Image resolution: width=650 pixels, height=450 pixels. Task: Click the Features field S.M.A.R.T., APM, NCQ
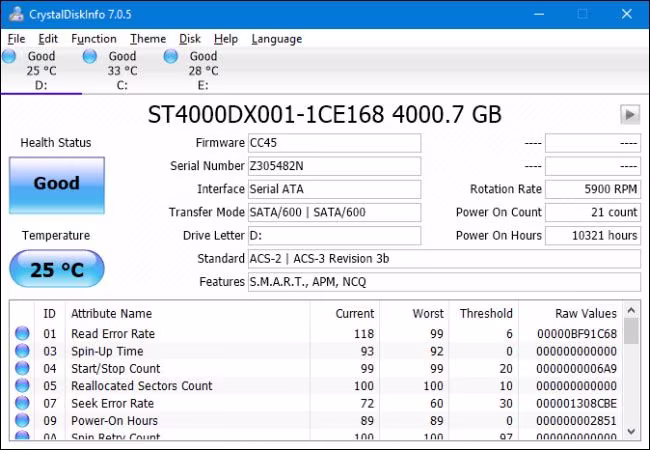coord(444,282)
